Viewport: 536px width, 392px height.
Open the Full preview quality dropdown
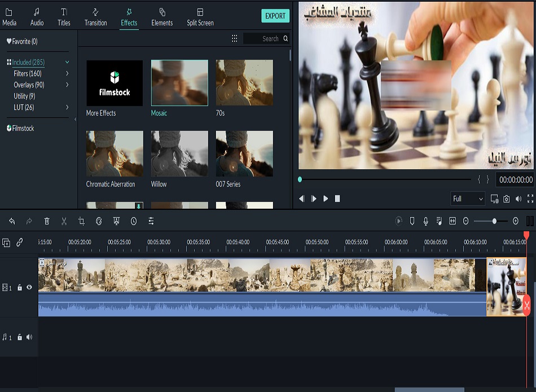click(468, 199)
